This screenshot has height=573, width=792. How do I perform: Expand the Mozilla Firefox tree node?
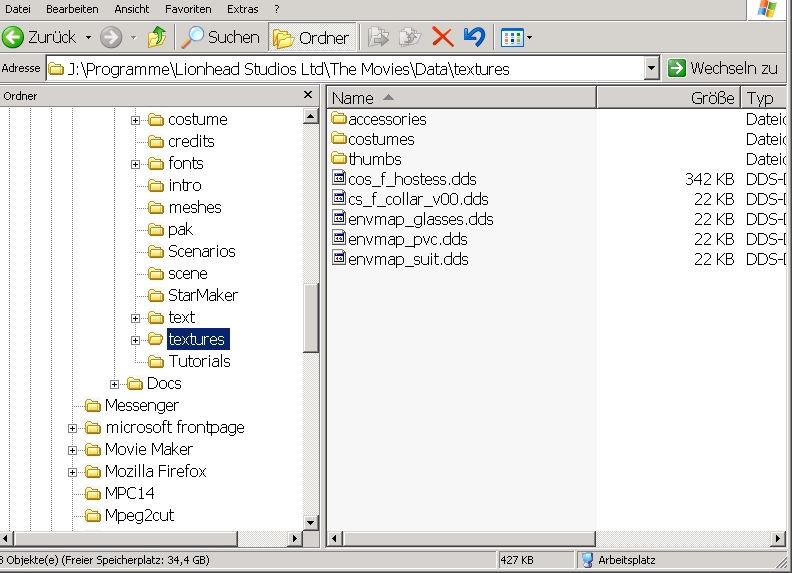[72, 472]
